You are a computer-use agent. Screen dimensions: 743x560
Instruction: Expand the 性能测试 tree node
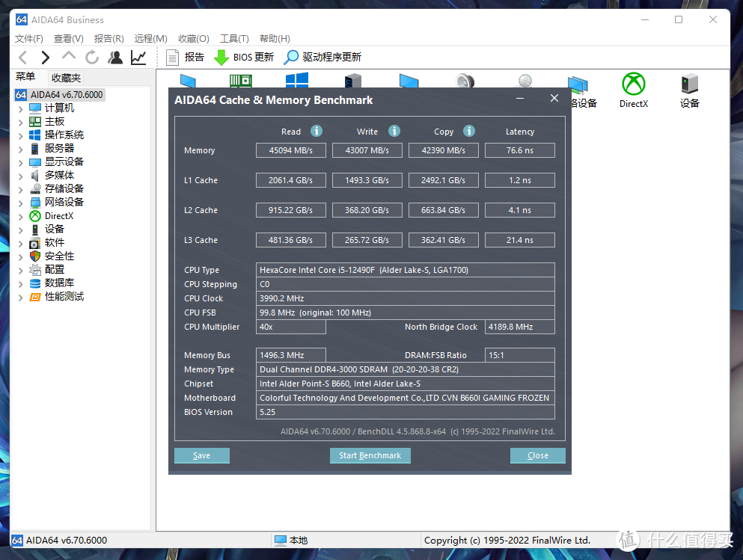point(21,297)
